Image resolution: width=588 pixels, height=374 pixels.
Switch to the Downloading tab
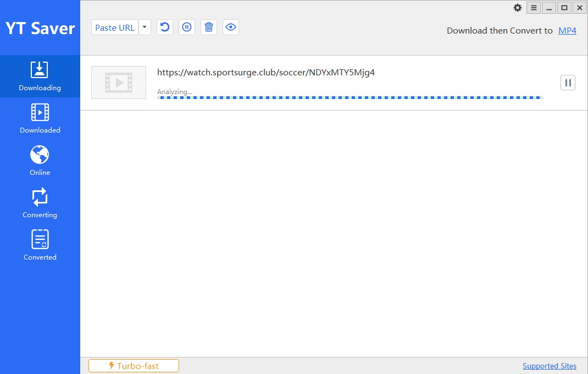(40, 76)
